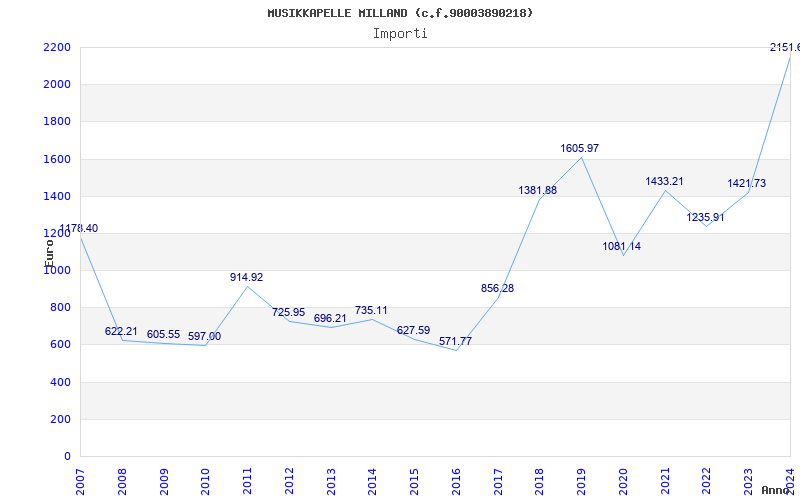Click the 0 value on Euro axis
The height and width of the screenshot is (500, 800).
(67, 457)
